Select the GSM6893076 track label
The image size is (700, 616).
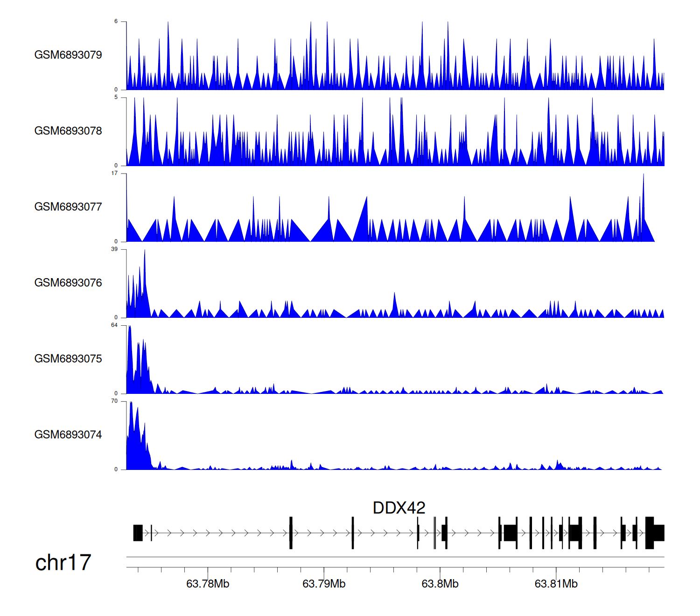point(68,283)
